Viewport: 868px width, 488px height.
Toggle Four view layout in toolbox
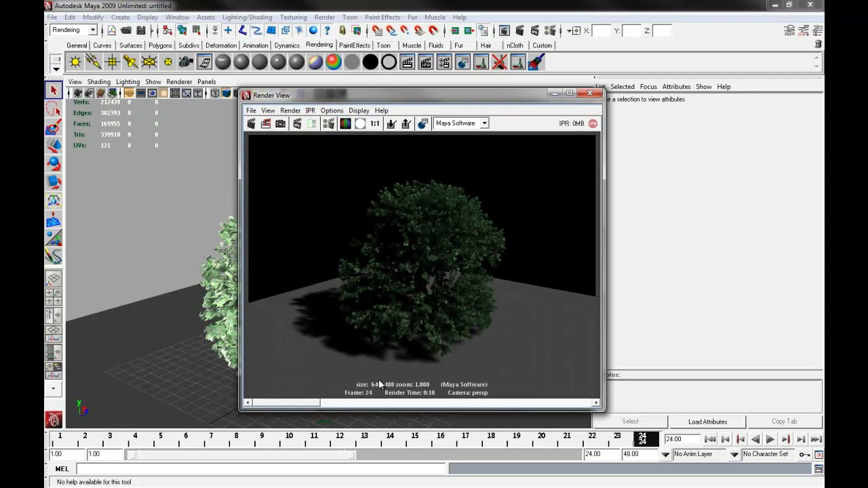(54, 297)
